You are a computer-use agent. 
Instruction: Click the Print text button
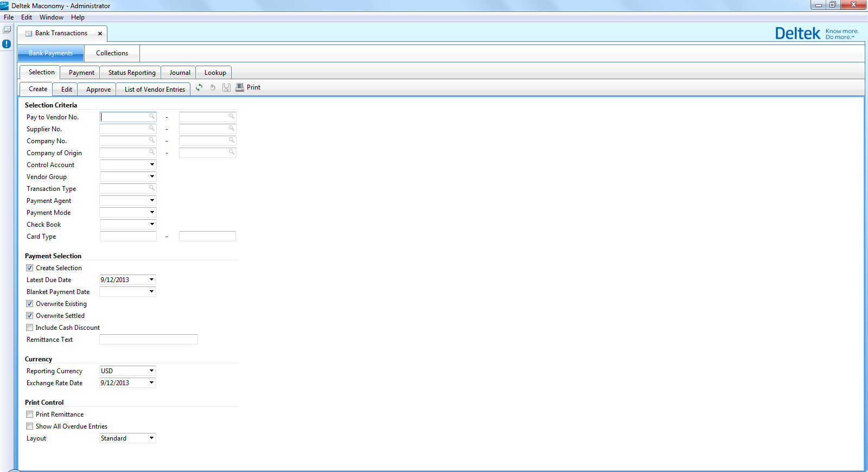pos(253,87)
